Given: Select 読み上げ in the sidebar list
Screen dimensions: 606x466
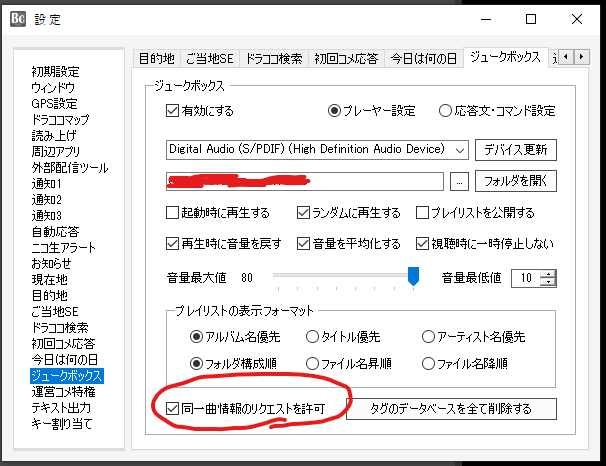Looking at the screenshot, I should (x=54, y=136).
